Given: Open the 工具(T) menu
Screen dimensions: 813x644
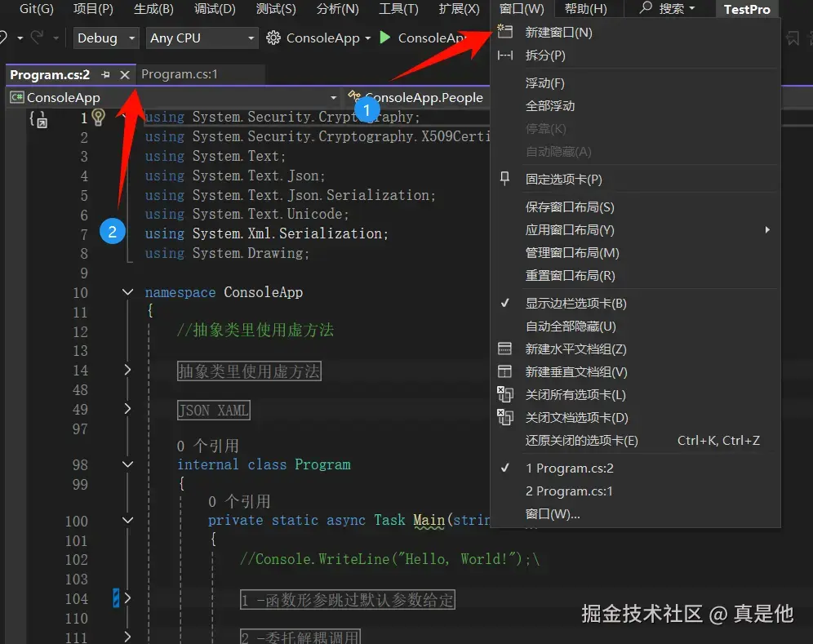Looking at the screenshot, I should click(398, 9).
